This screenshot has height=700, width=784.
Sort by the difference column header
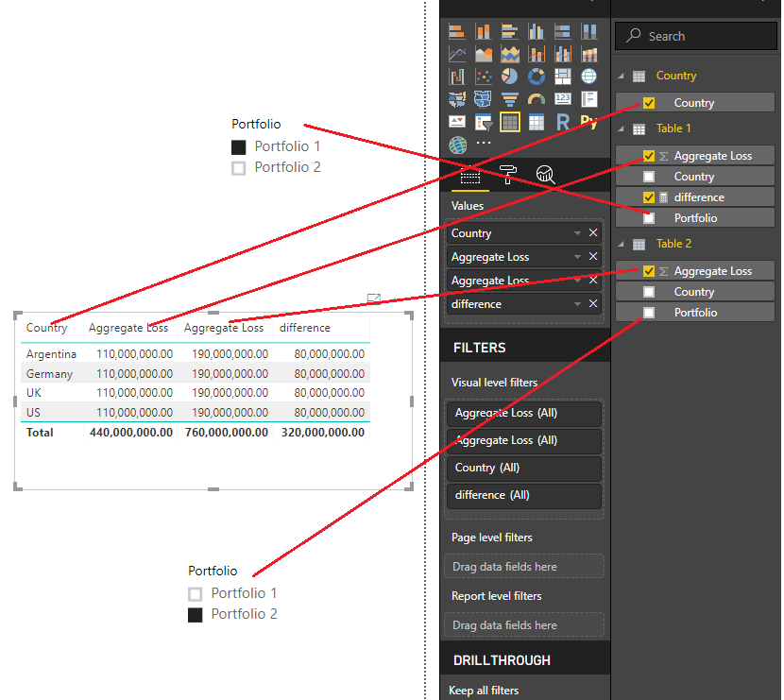(304, 328)
